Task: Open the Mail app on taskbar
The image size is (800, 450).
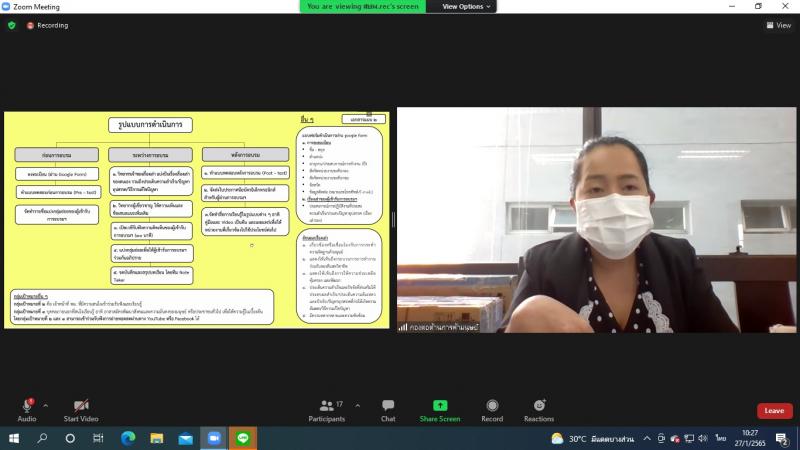Action: (x=185, y=438)
